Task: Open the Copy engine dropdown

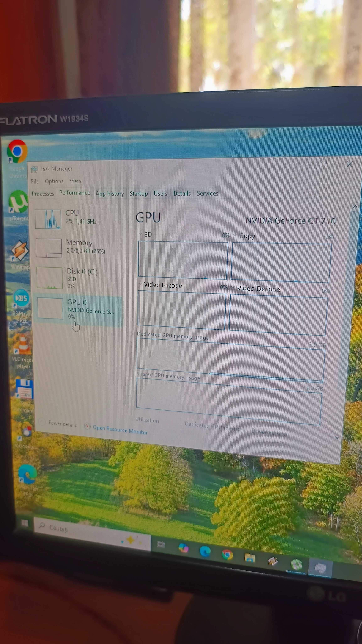Action: click(235, 236)
